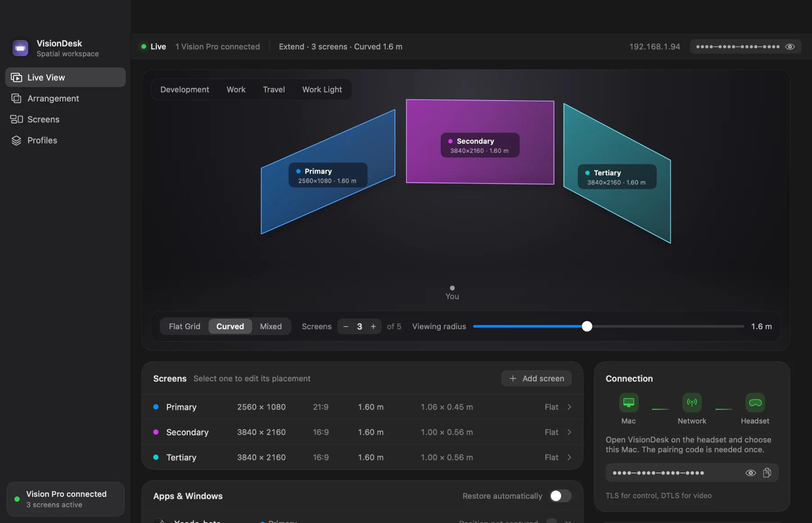Click the Viewing radius slider handle

click(x=587, y=326)
